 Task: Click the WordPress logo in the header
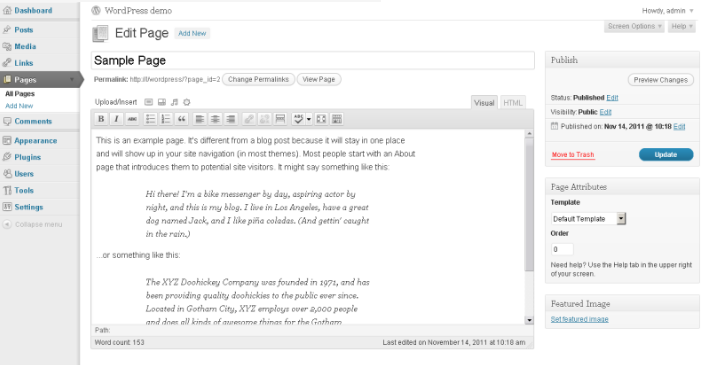[x=96, y=10]
